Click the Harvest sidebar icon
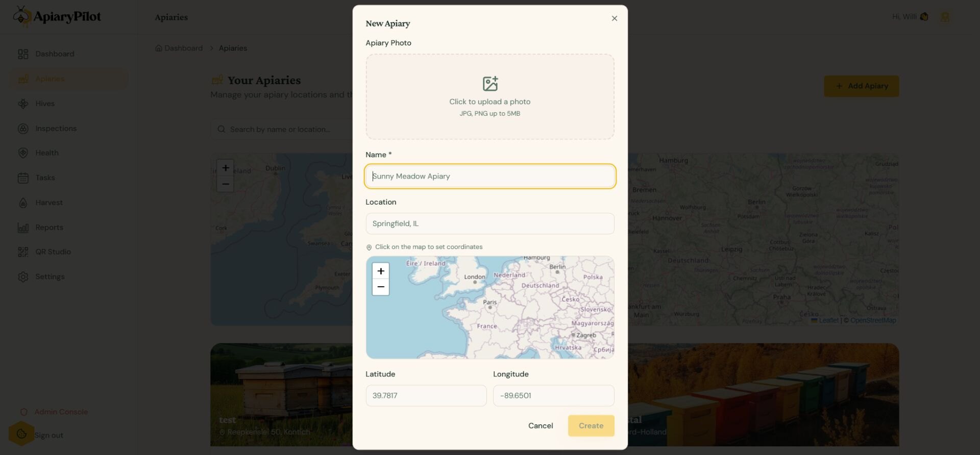The image size is (980, 455). coord(23,203)
